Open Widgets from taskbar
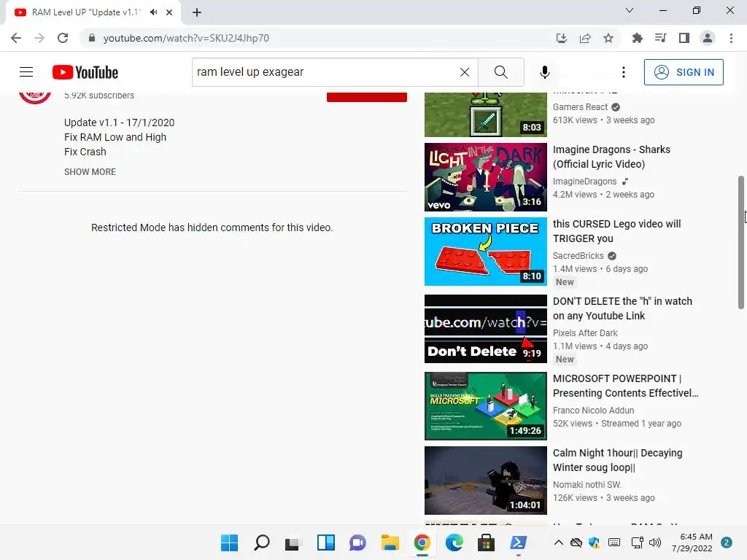Image resolution: width=747 pixels, height=560 pixels. [326, 542]
